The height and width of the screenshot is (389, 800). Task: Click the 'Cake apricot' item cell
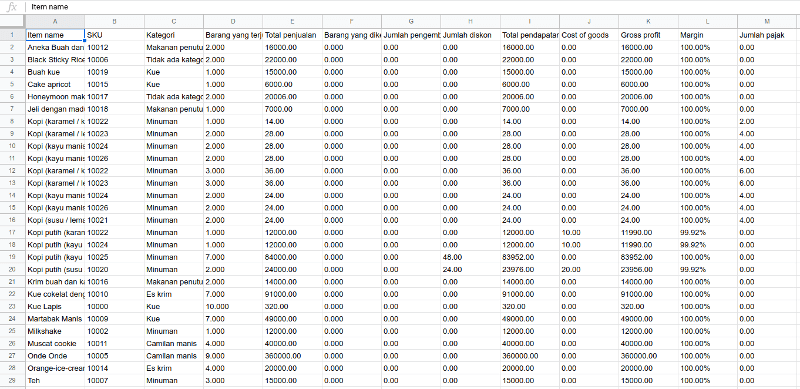coord(55,84)
